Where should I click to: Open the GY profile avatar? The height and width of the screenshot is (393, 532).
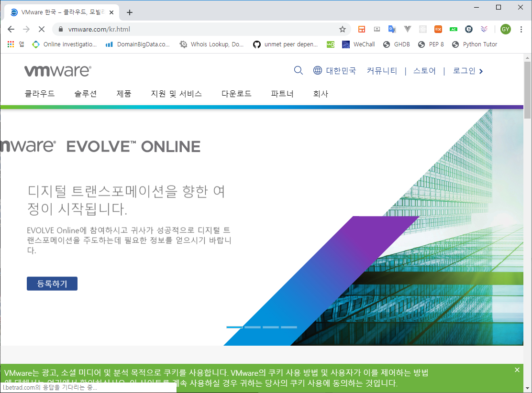pos(505,29)
